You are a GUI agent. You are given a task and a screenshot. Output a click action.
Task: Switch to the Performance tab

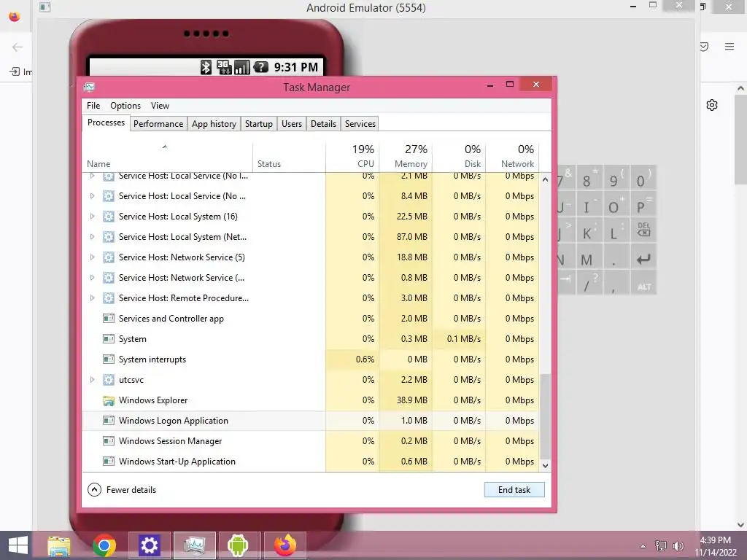coord(158,124)
